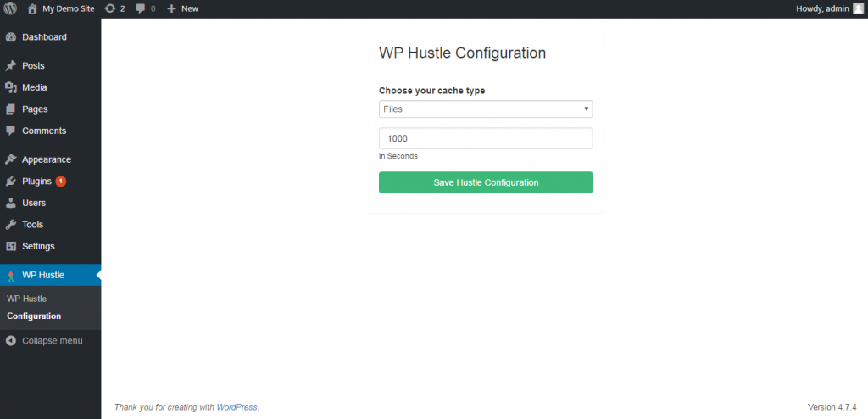
Task: Open the updates icon showing 2
Action: coord(110,8)
